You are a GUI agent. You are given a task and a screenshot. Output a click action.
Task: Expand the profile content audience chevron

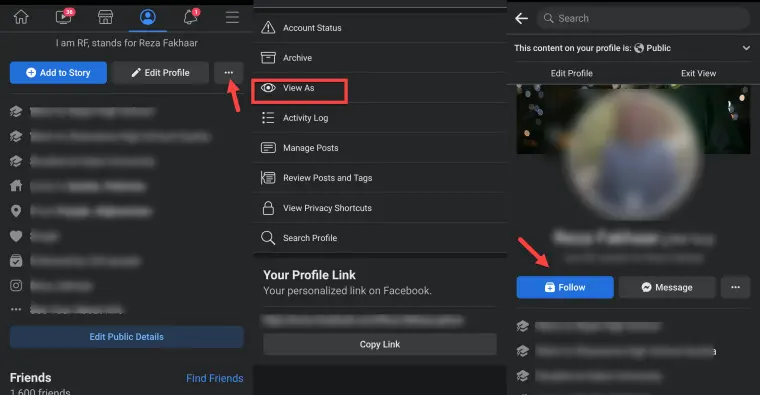coord(746,48)
